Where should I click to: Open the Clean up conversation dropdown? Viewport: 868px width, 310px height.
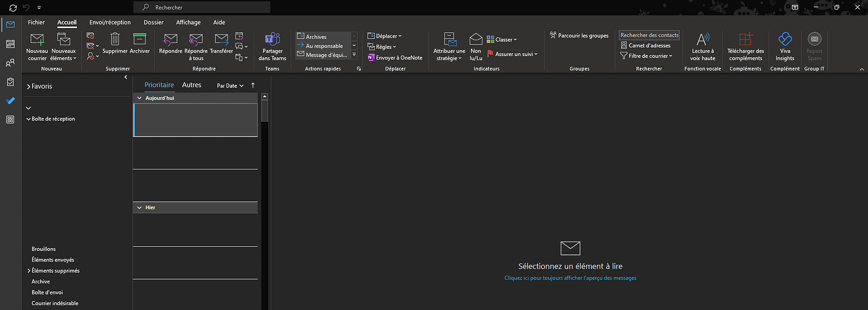point(92,46)
